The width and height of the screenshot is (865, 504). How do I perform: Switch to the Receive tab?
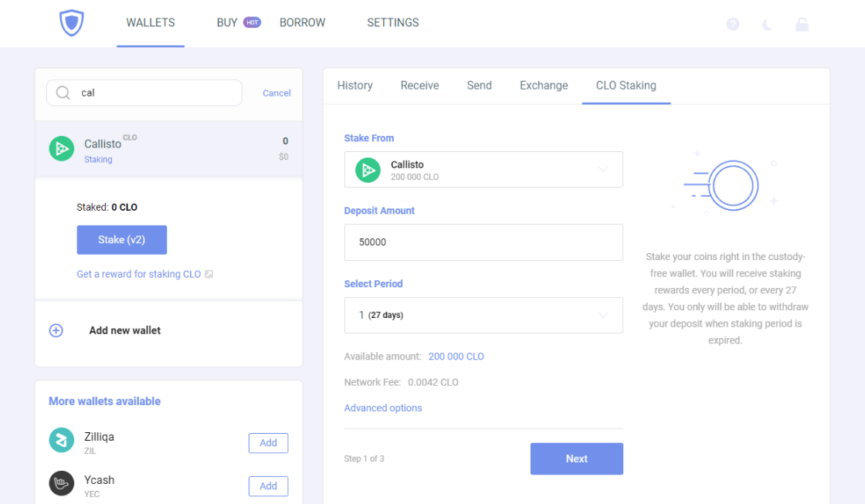tap(420, 86)
